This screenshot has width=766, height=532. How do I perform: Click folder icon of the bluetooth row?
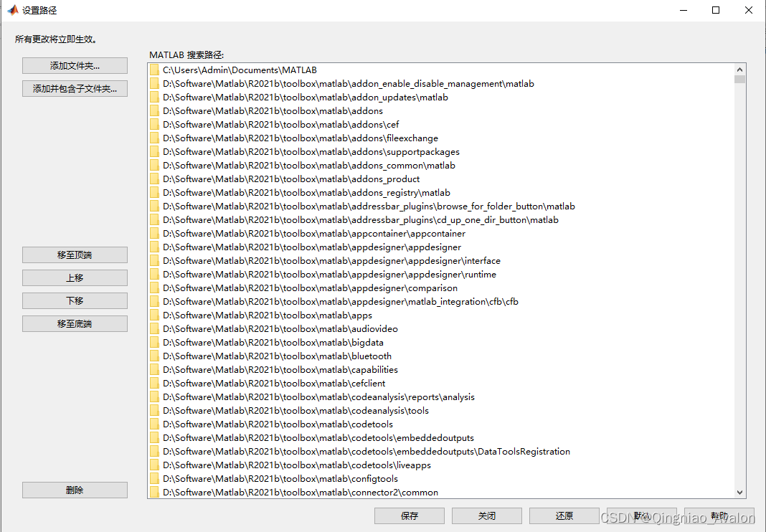154,356
